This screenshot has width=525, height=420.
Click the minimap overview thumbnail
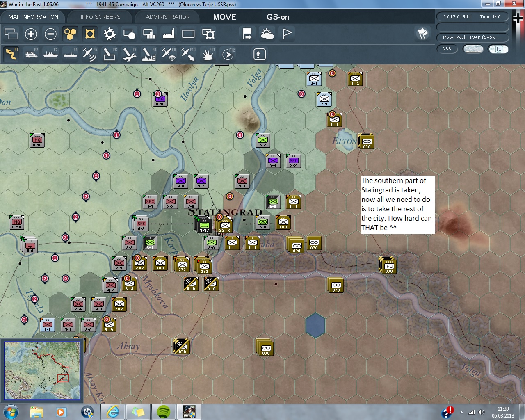click(x=42, y=371)
